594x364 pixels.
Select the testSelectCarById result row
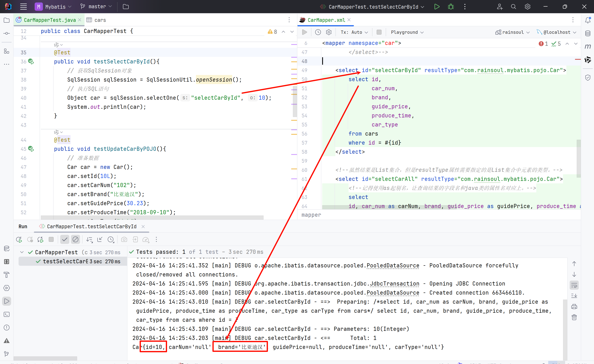(x=73, y=261)
